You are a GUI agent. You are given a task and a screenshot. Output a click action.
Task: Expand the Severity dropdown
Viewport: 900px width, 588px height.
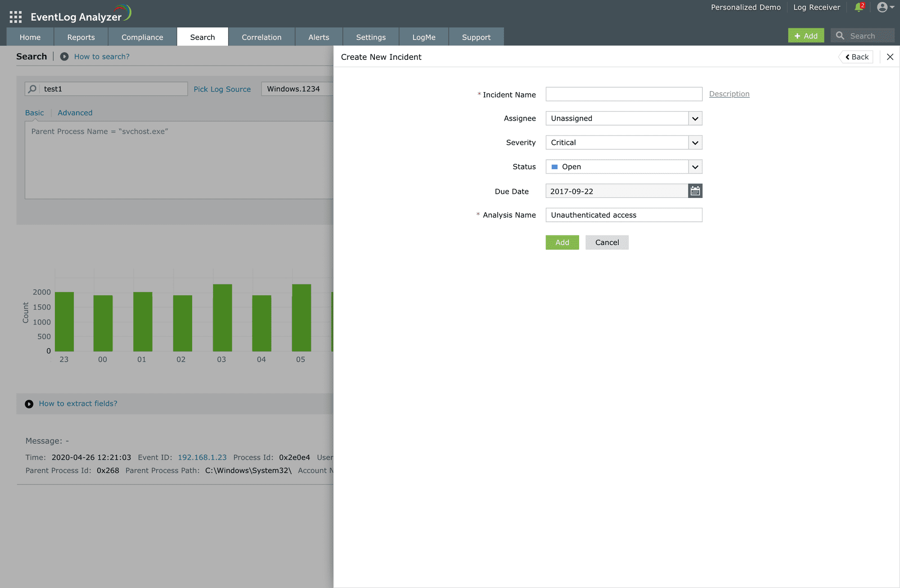(695, 143)
